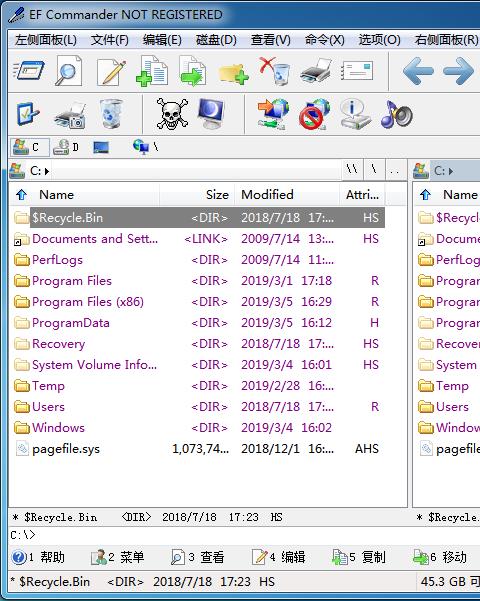The width and height of the screenshot is (480, 601).
Task: Click the network neighborhood drive icon
Action: 146,147
